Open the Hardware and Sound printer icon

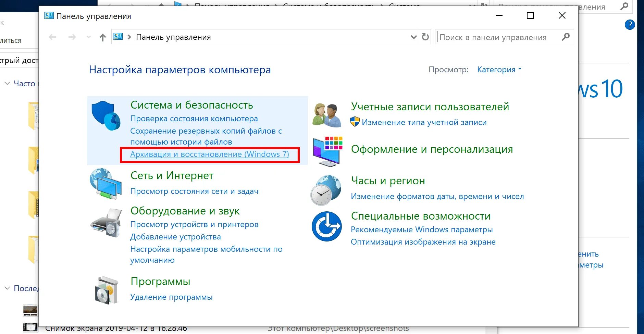(106, 223)
